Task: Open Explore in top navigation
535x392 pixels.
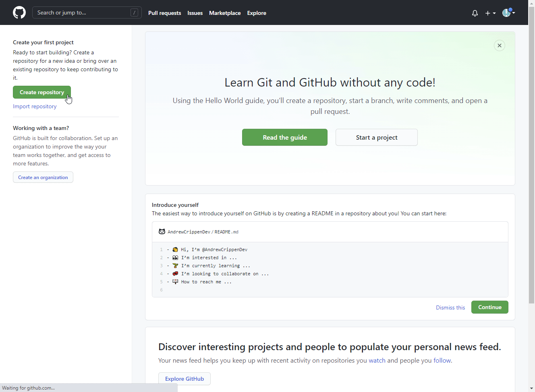Action: pyautogui.click(x=257, y=13)
